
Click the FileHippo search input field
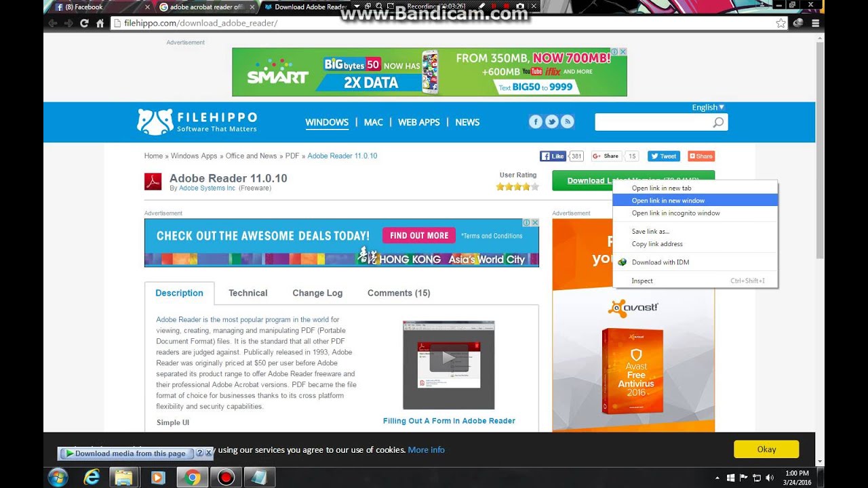(653, 123)
